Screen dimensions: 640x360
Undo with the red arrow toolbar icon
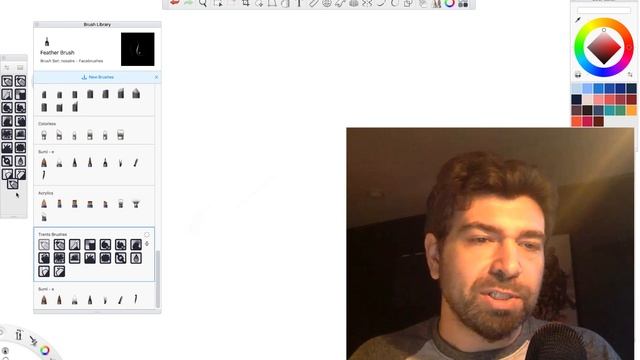(x=175, y=3)
